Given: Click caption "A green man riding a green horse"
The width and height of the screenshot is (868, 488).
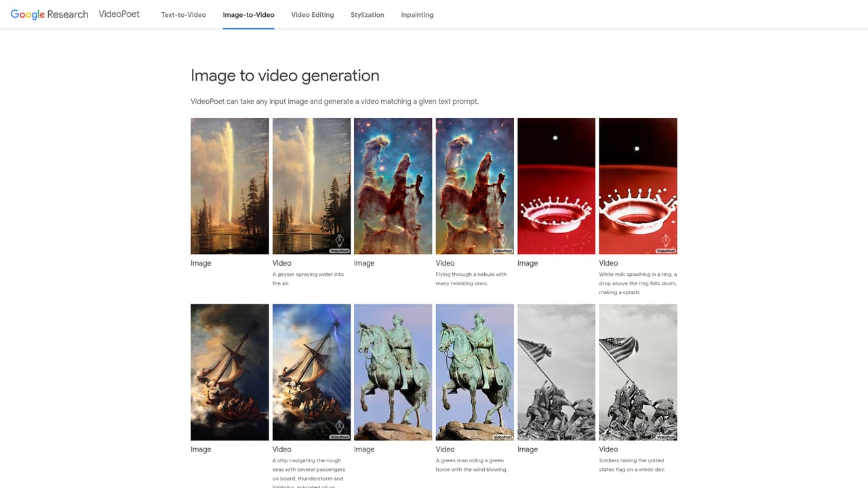Looking at the screenshot, I should pyautogui.click(x=471, y=465).
